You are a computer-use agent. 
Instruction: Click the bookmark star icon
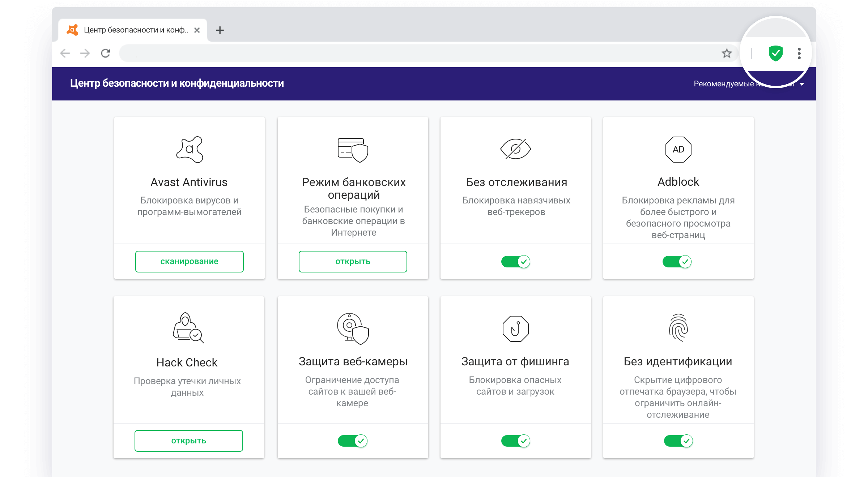click(x=727, y=53)
